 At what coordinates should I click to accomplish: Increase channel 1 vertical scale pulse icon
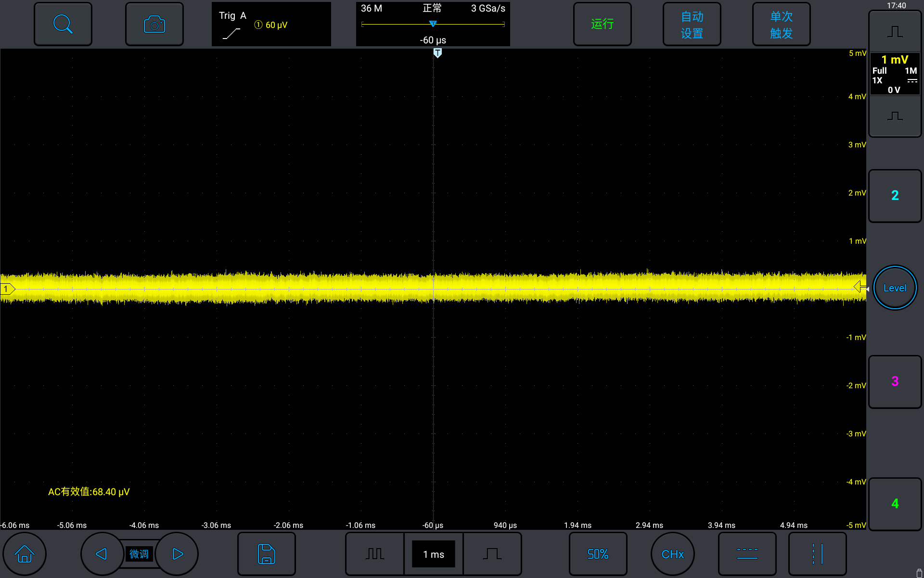[x=895, y=32]
